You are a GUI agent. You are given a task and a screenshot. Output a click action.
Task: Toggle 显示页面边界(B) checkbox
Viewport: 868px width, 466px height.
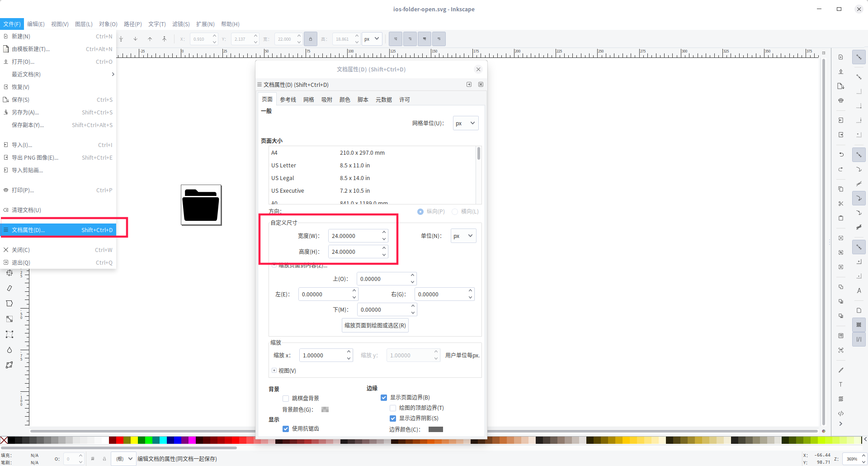click(x=384, y=398)
